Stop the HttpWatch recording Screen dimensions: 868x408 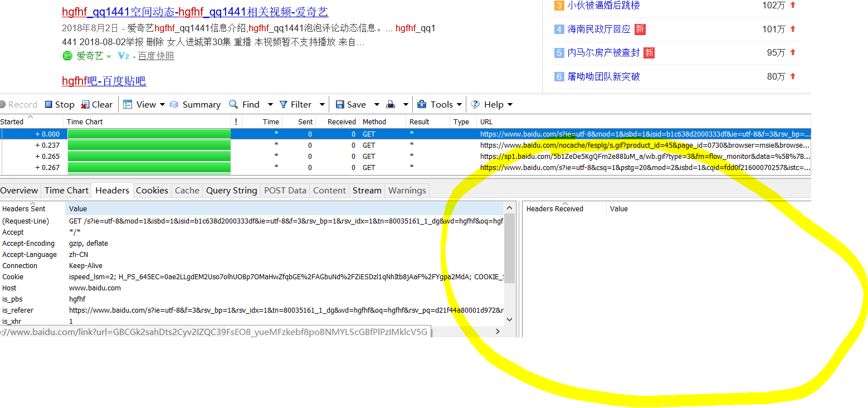(x=60, y=104)
